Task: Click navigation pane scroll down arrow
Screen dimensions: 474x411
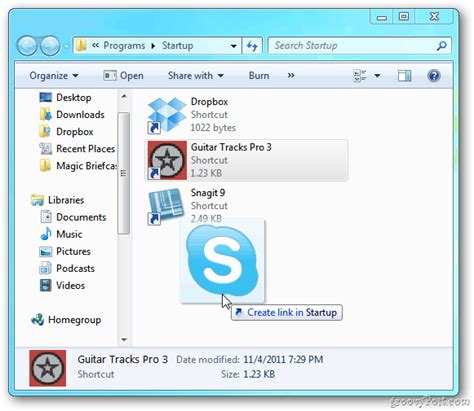Action: (124, 340)
